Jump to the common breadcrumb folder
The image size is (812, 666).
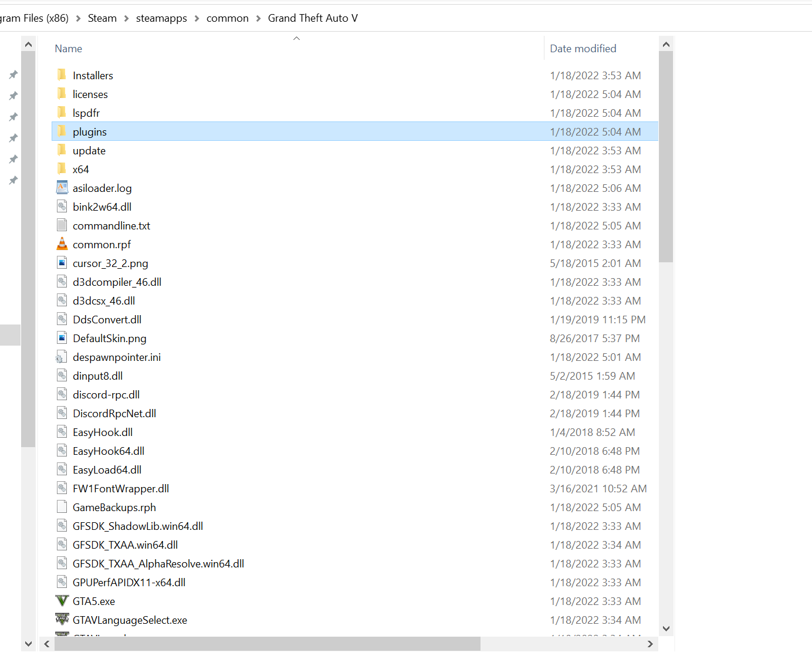tap(228, 18)
